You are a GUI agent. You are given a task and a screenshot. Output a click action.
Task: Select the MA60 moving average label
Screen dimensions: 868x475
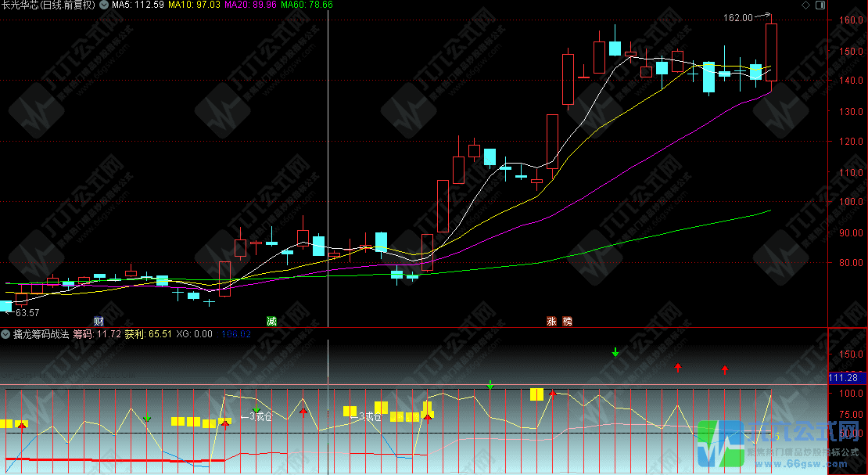click(x=307, y=5)
